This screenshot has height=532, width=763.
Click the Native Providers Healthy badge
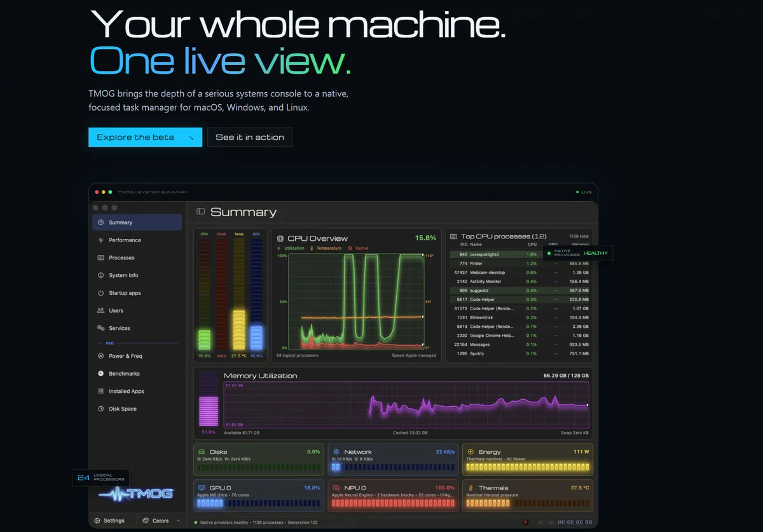click(579, 253)
